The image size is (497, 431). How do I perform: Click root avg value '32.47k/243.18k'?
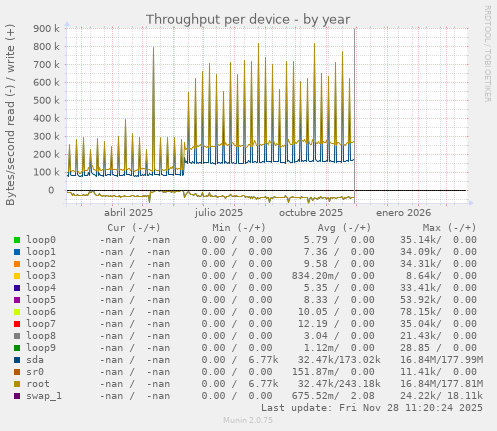(339, 384)
